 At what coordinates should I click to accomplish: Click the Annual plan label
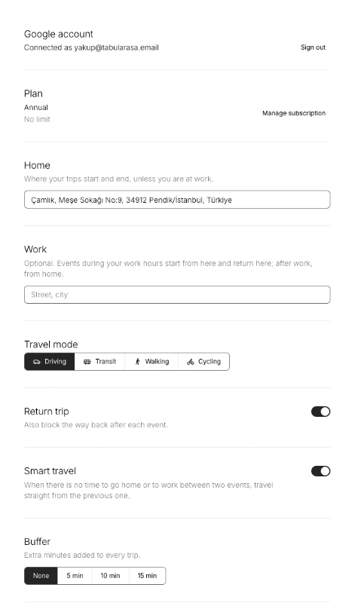36,108
